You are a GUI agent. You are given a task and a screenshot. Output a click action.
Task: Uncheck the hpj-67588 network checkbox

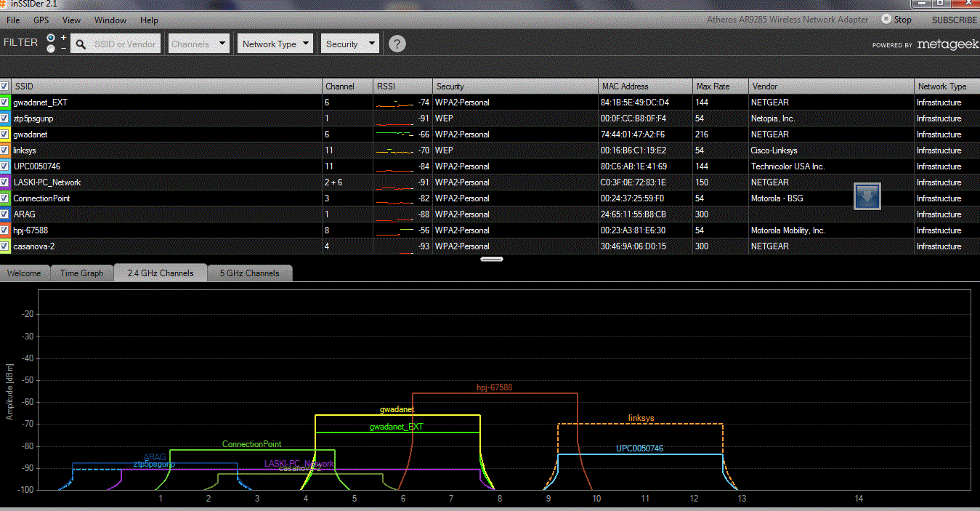coord(5,230)
